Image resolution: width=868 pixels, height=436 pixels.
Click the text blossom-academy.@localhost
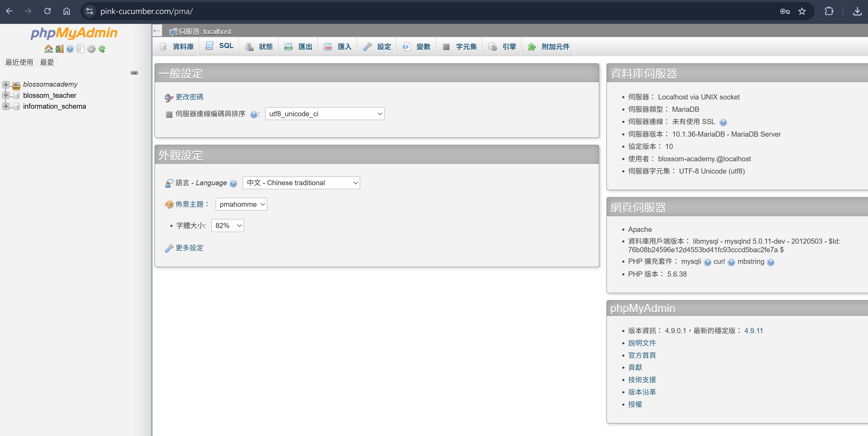(x=704, y=159)
